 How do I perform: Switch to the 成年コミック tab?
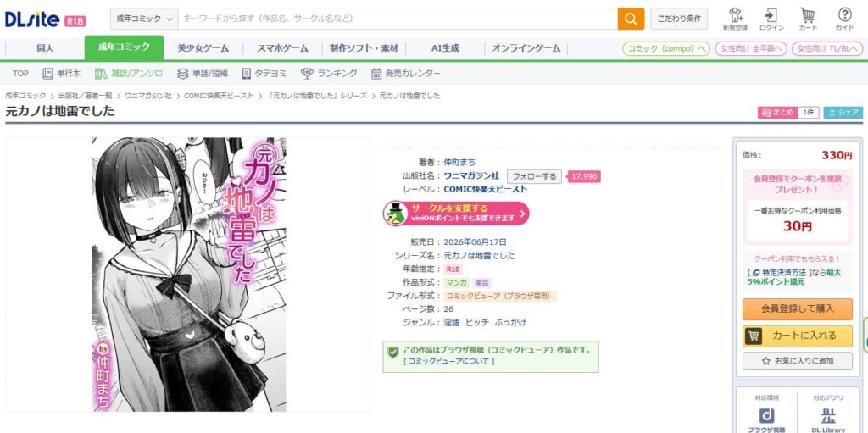(x=124, y=47)
